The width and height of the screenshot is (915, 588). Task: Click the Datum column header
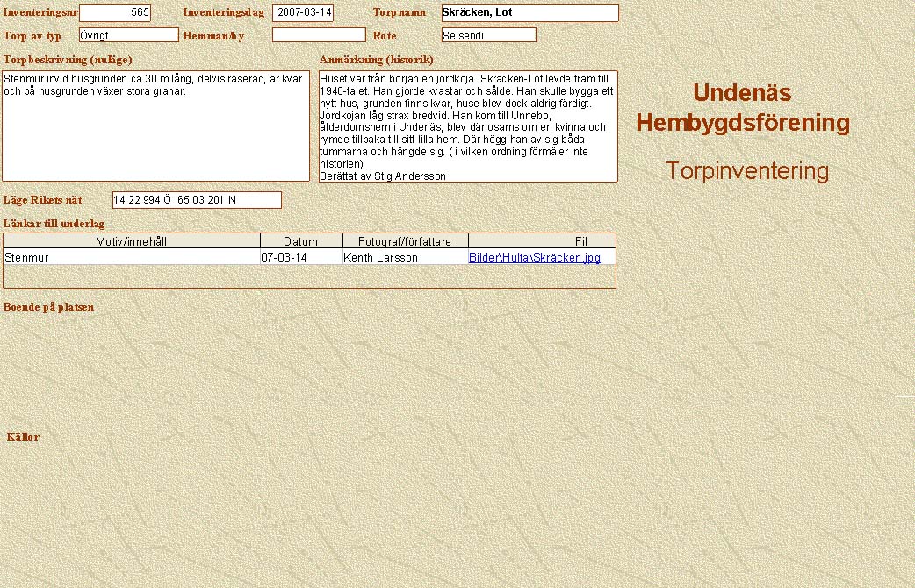(301, 241)
